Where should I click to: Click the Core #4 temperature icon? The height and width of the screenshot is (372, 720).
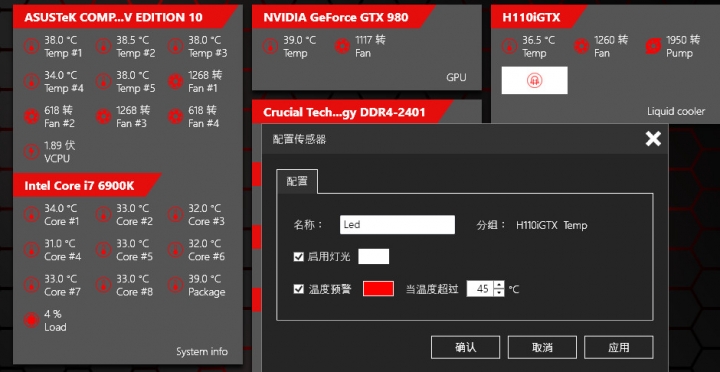[31, 249]
